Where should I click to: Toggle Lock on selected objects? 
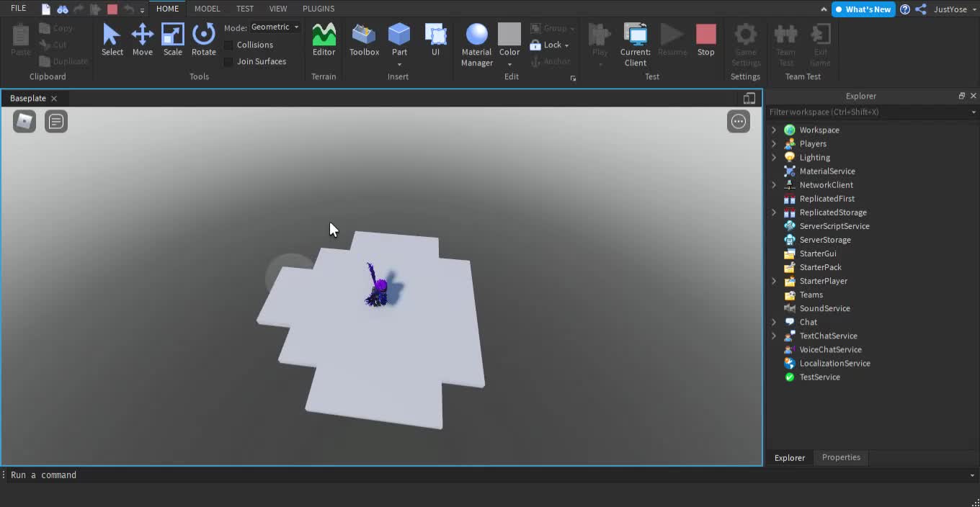point(549,45)
